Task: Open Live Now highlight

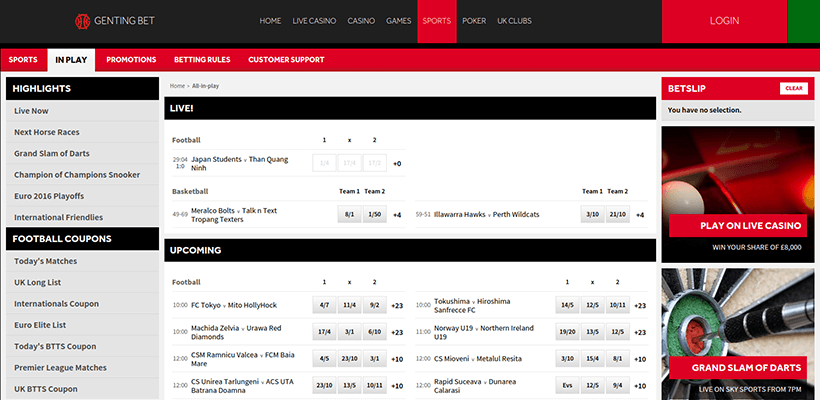Action: 83,111
